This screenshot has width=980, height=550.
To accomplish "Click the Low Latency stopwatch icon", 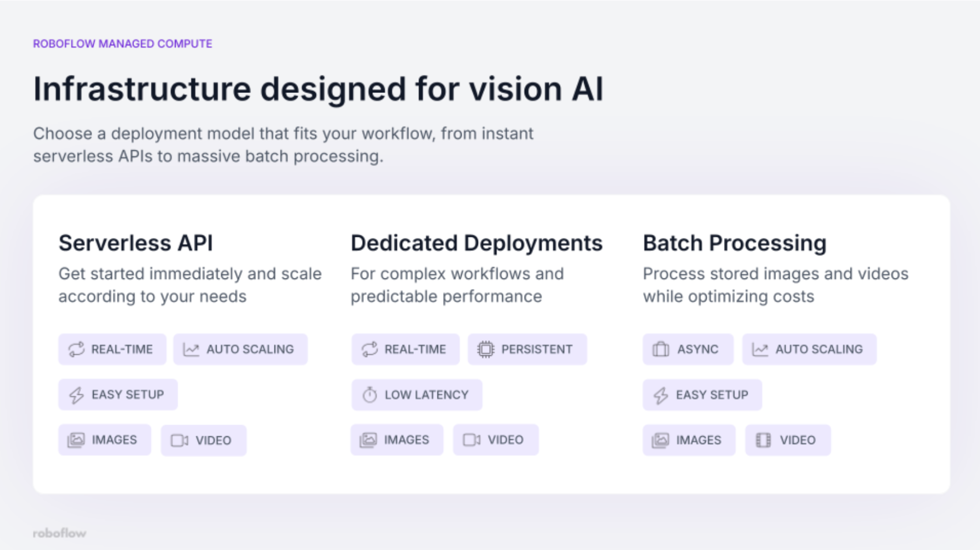I will pyautogui.click(x=369, y=395).
